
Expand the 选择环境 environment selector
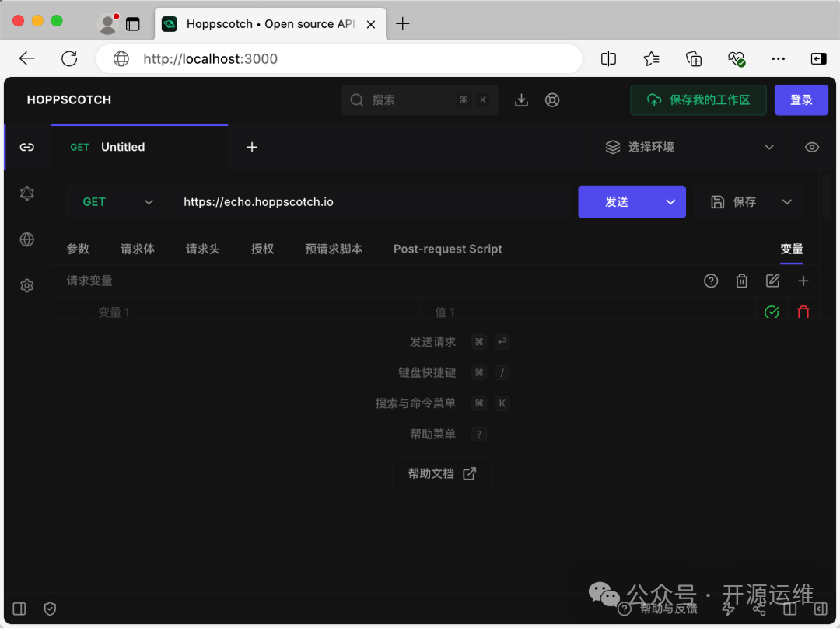click(690, 147)
